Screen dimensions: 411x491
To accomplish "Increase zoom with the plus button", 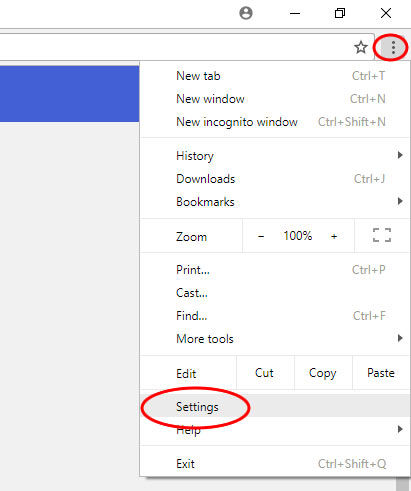I will pyautogui.click(x=334, y=236).
